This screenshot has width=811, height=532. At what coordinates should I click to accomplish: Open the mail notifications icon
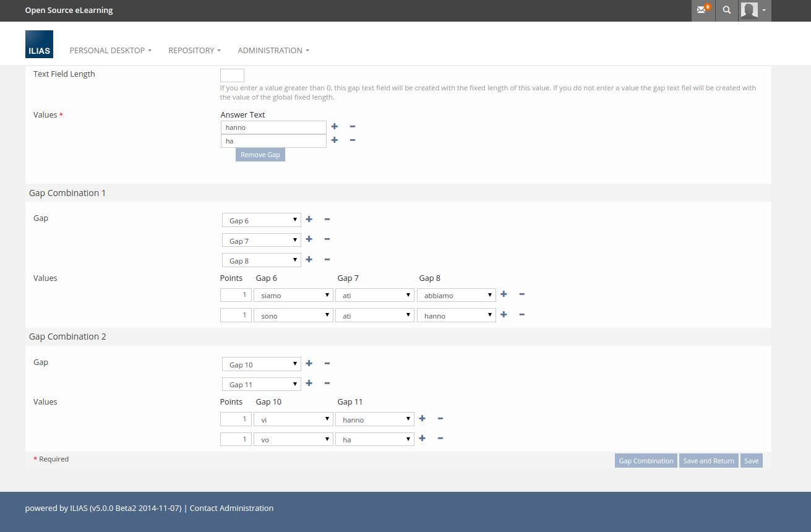702,11
